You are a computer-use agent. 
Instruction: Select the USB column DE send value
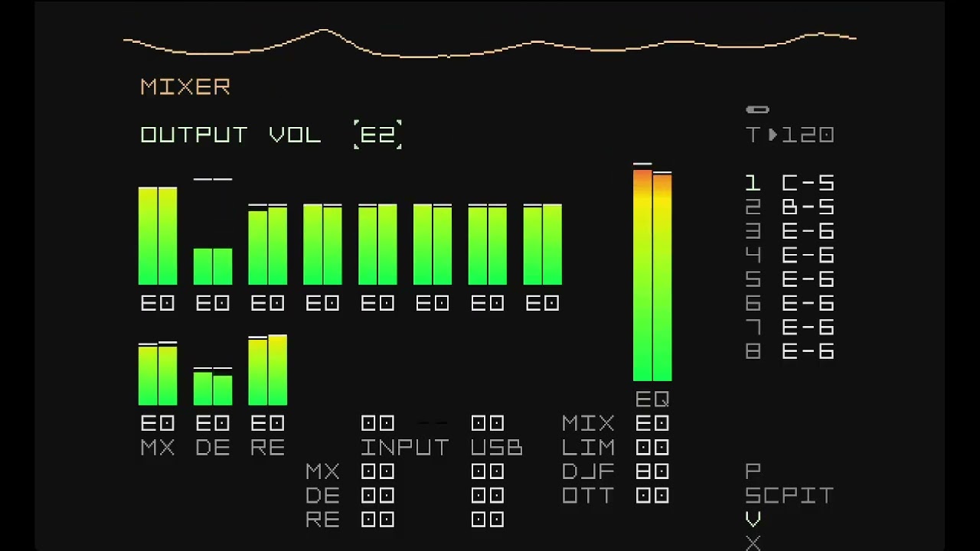pos(488,495)
